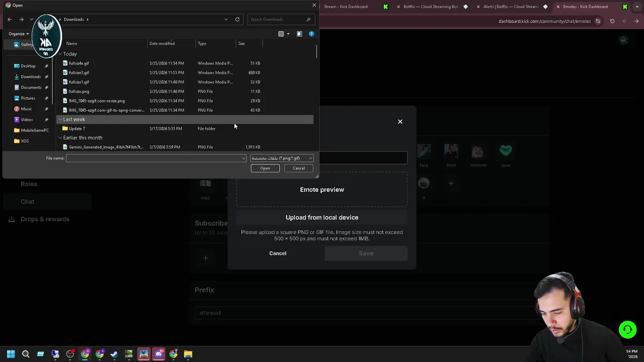Collapse the Earlier this month group
This screenshot has width=644, height=362.
click(x=60, y=138)
